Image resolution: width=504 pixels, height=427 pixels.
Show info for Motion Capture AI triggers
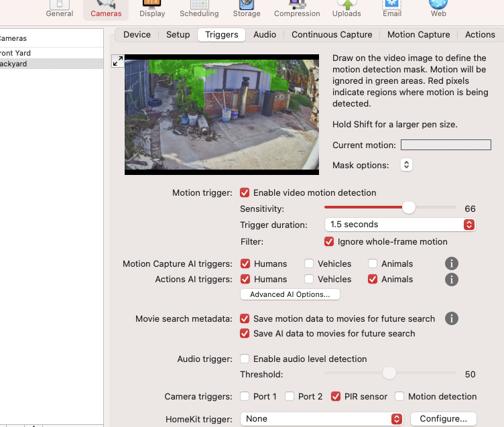(x=451, y=263)
